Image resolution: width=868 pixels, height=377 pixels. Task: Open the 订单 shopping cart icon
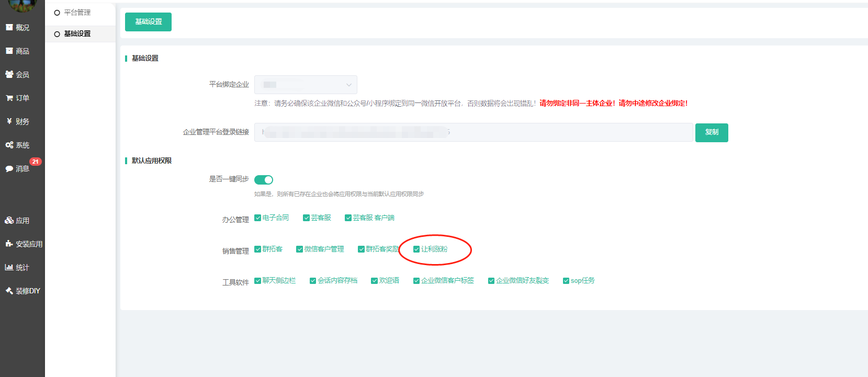pos(9,98)
